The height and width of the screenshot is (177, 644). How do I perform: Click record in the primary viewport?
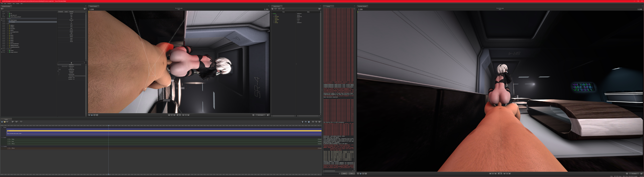[178, 115]
